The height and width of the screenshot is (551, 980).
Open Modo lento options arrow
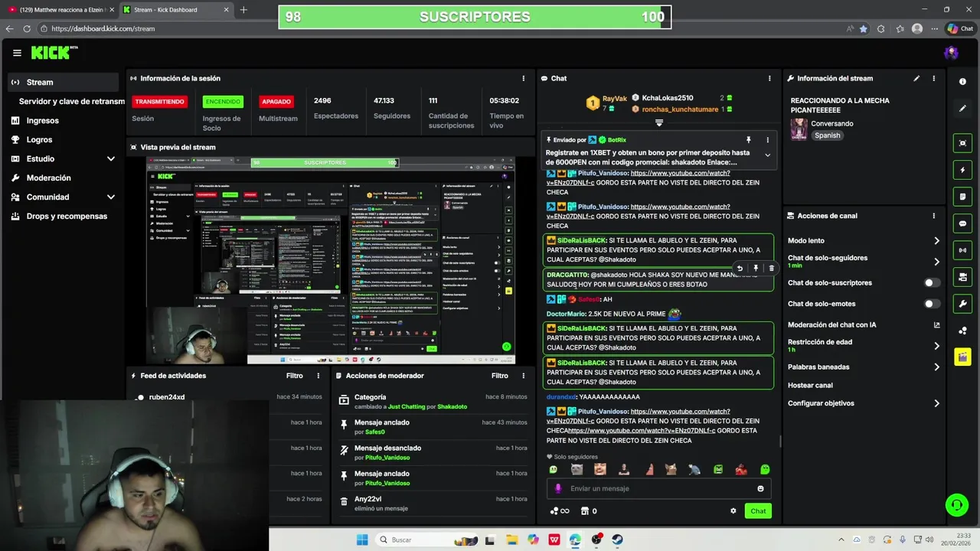pyautogui.click(x=936, y=240)
